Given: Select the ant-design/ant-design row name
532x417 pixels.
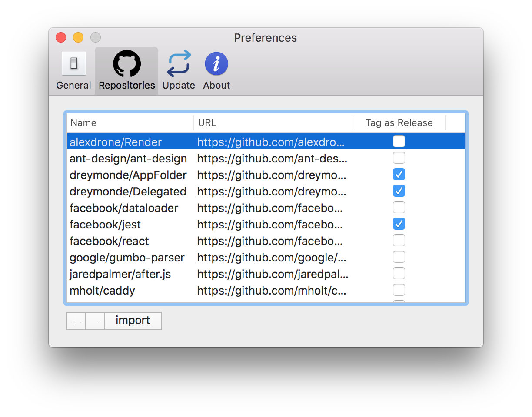Looking at the screenshot, I should 128,159.
